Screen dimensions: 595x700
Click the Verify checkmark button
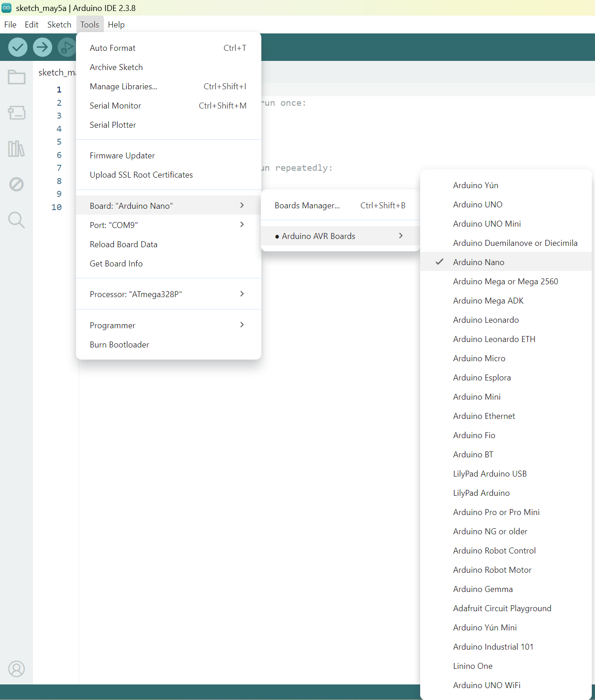click(18, 47)
